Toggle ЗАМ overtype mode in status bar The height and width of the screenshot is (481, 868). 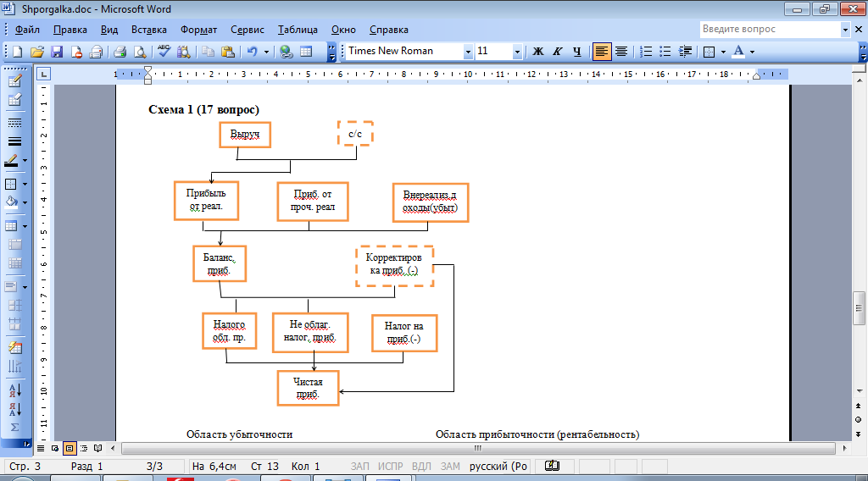(x=450, y=466)
